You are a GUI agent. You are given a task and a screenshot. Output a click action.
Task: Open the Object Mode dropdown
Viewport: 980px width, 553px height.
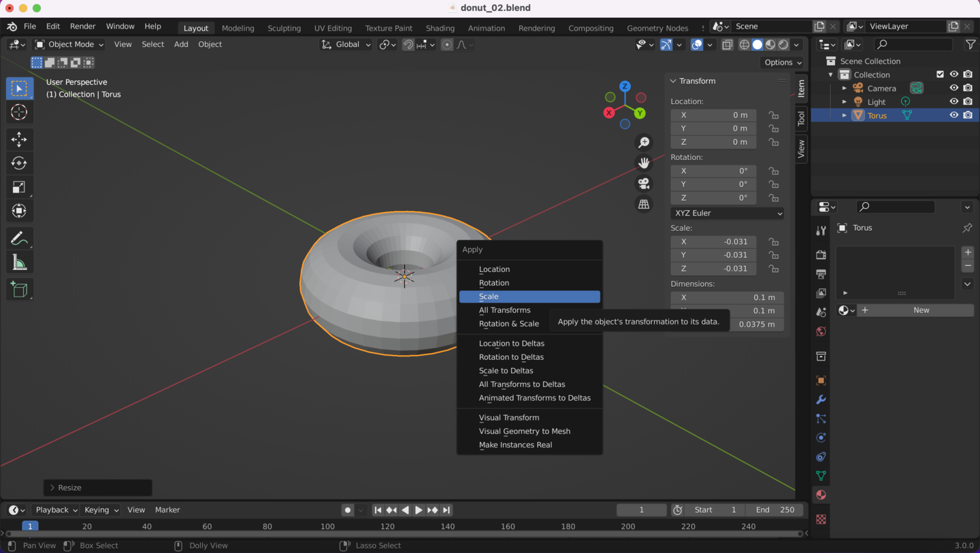(x=69, y=44)
